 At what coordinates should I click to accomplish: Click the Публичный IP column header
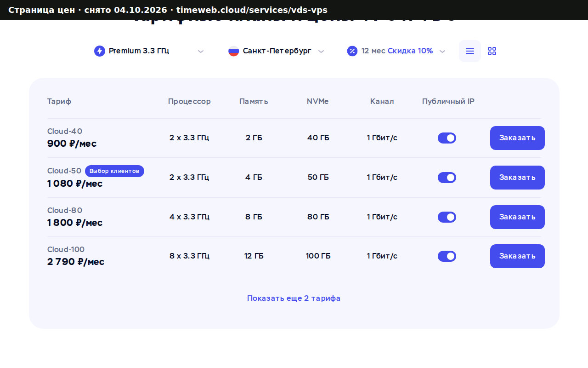coord(448,102)
